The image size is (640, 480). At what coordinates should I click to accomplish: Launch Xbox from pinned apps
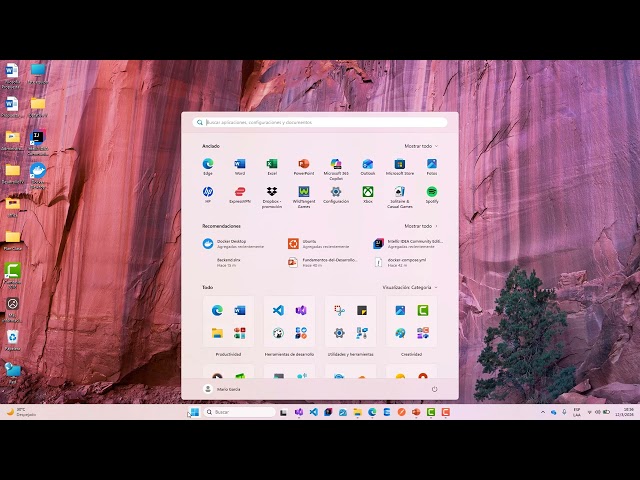tap(368, 195)
